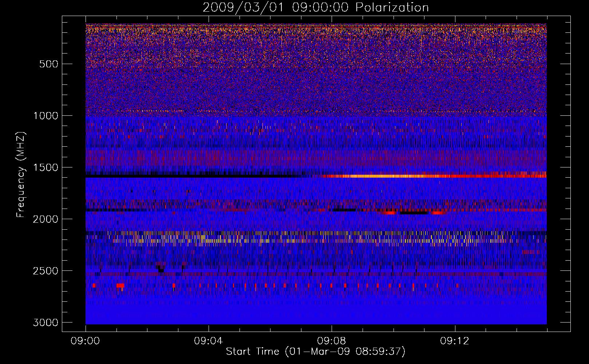The width and height of the screenshot is (589, 364).
Task: Click the 'Start Time (01-Mar-09 08:59:37)' label
Action: [x=316, y=352]
